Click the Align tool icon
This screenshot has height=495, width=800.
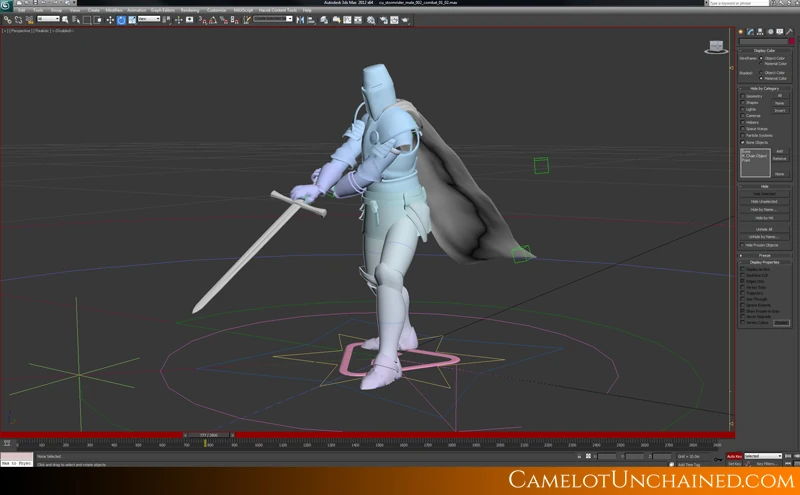311,20
